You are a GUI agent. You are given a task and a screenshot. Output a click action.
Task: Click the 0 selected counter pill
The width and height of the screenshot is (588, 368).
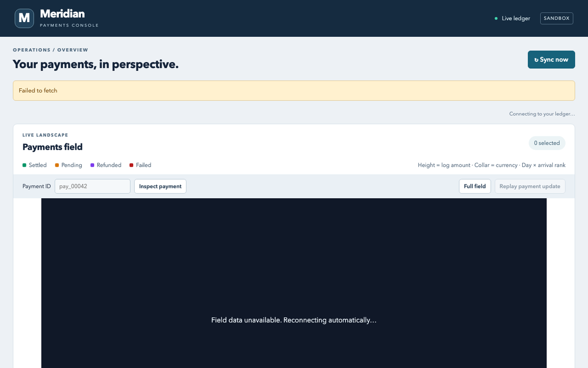pos(547,143)
